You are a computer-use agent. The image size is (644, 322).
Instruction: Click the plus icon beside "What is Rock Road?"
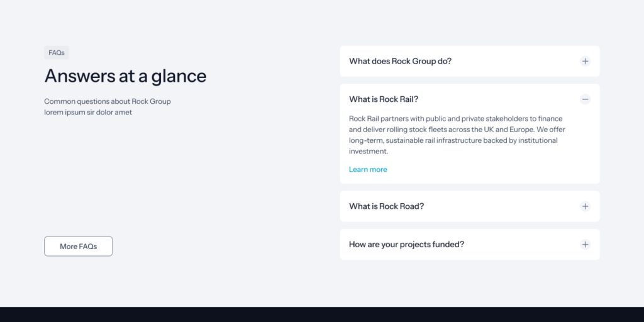tap(585, 206)
